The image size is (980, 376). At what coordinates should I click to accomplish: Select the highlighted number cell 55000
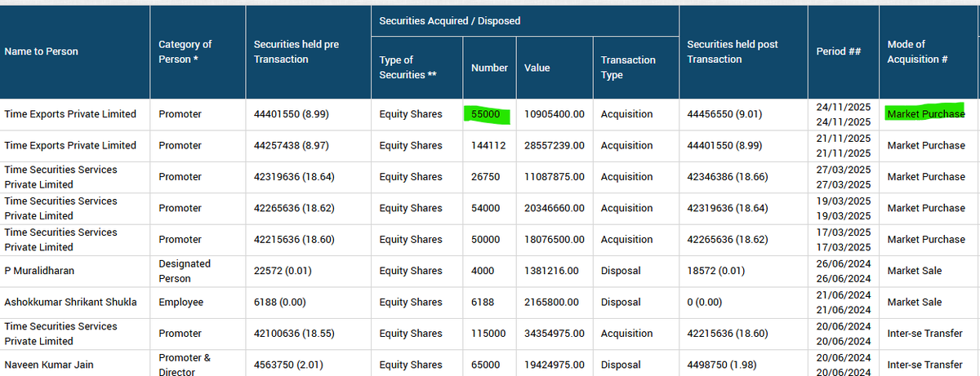(487, 114)
